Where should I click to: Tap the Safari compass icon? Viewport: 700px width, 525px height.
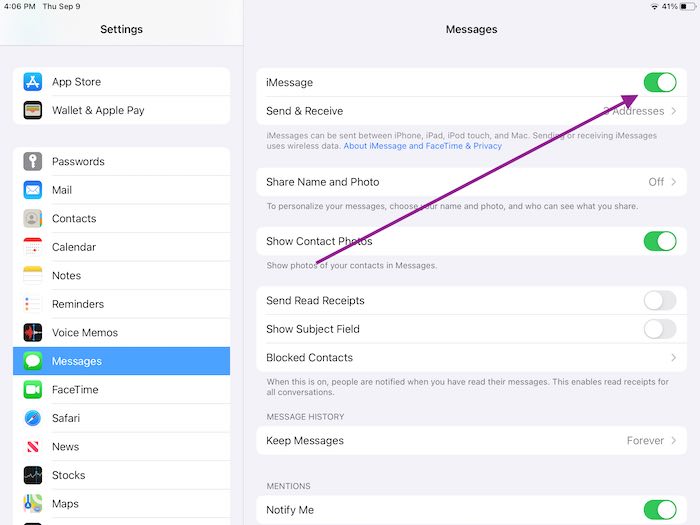tap(33, 418)
